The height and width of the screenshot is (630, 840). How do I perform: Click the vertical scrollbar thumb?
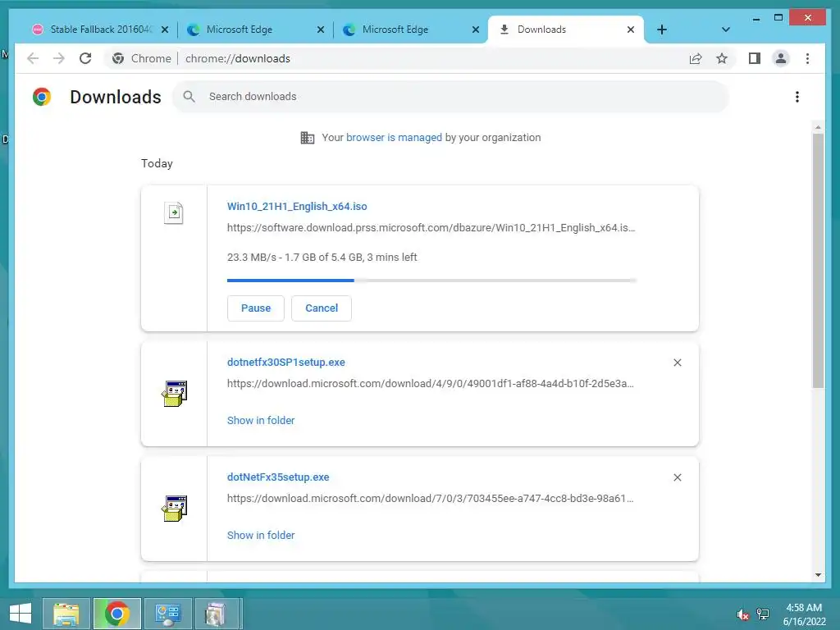pyautogui.click(x=818, y=260)
